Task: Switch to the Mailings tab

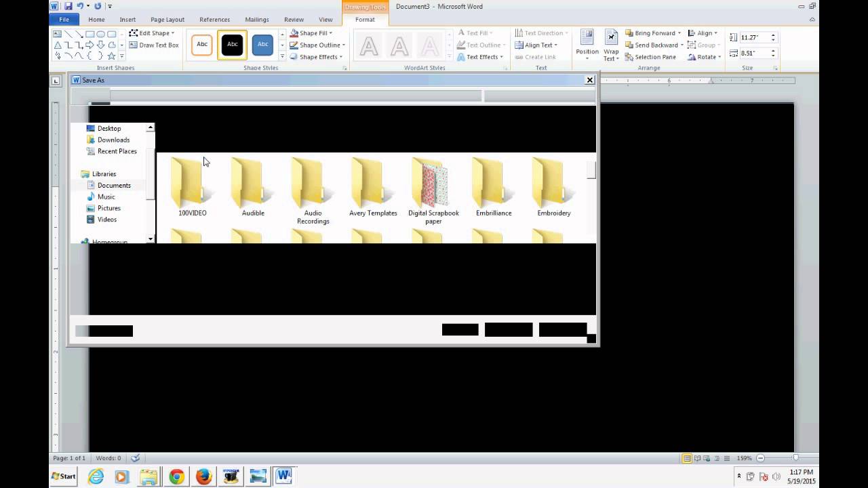Action: 257,20
